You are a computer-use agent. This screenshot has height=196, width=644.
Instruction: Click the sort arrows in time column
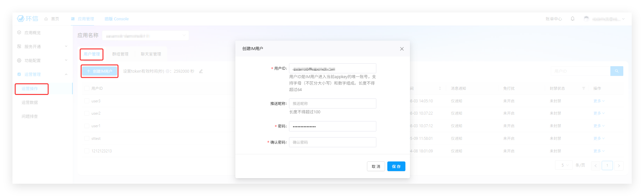click(440, 88)
